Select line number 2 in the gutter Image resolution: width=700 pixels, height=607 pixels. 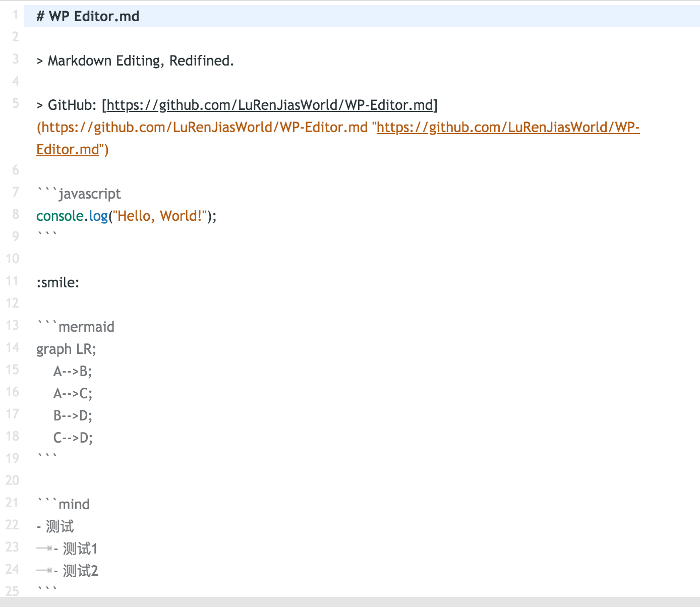(15, 37)
